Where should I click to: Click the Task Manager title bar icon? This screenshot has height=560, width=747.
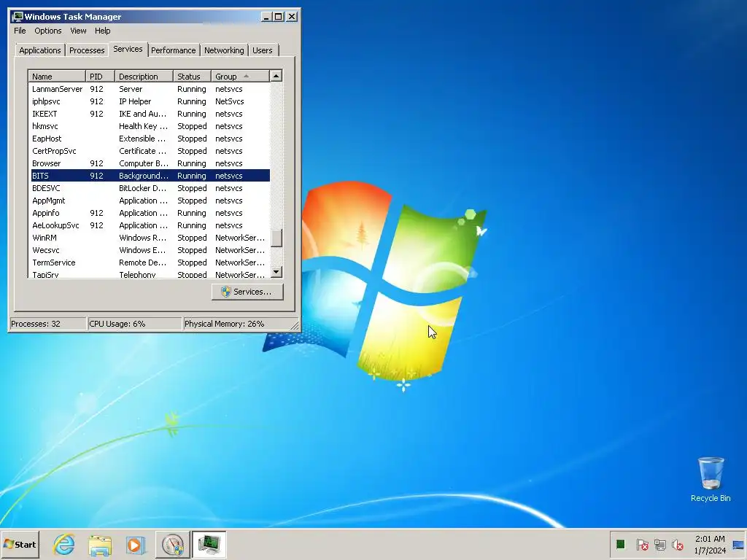click(18, 17)
